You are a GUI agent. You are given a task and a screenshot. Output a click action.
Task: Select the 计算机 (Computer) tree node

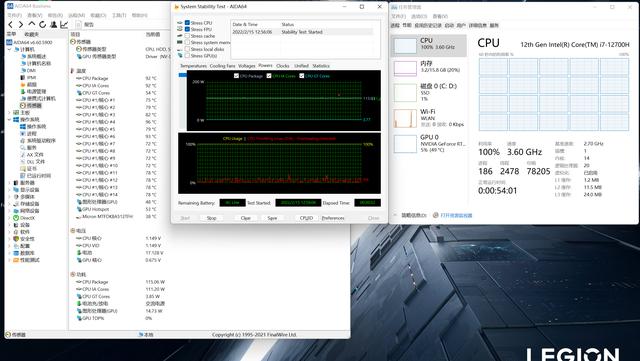point(27,49)
